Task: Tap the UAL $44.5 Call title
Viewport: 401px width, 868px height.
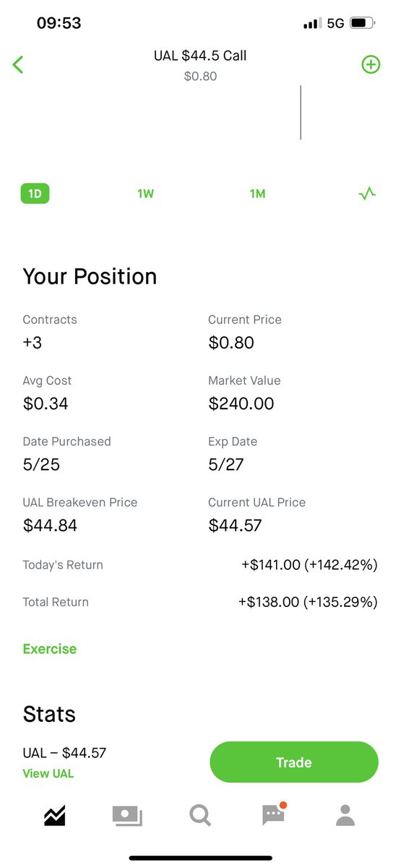Action: [200, 56]
